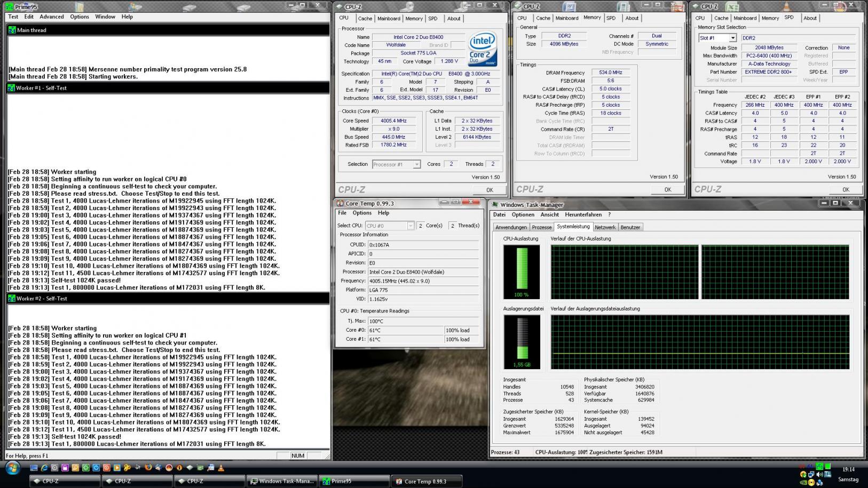The width and height of the screenshot is (868, 488).
Task: Open the Ansicht menu in Task-Manager
Action: [x=549, y=214]
